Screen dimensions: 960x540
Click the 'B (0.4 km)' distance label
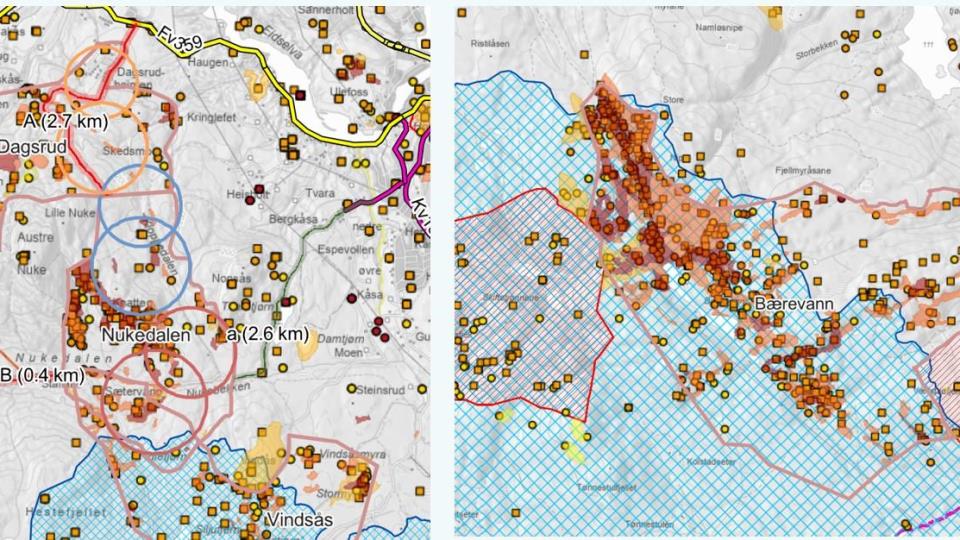coord(40,374)
